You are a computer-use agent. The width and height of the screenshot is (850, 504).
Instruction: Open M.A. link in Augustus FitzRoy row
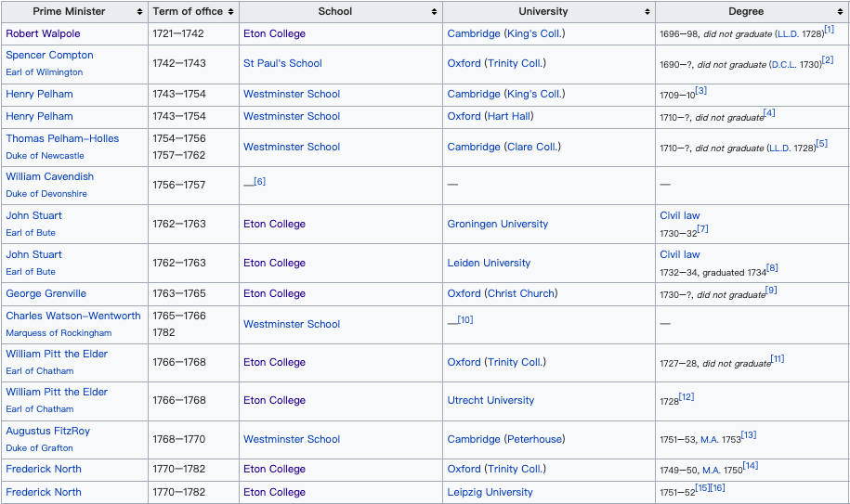710,440
